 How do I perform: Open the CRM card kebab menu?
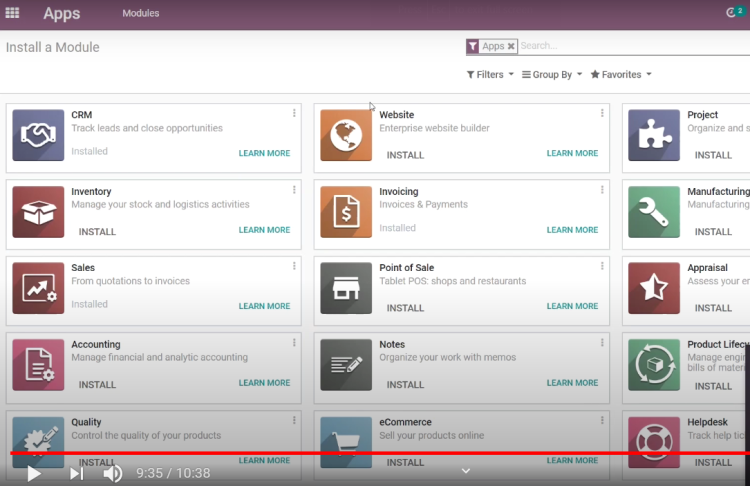tap(294, 113)
